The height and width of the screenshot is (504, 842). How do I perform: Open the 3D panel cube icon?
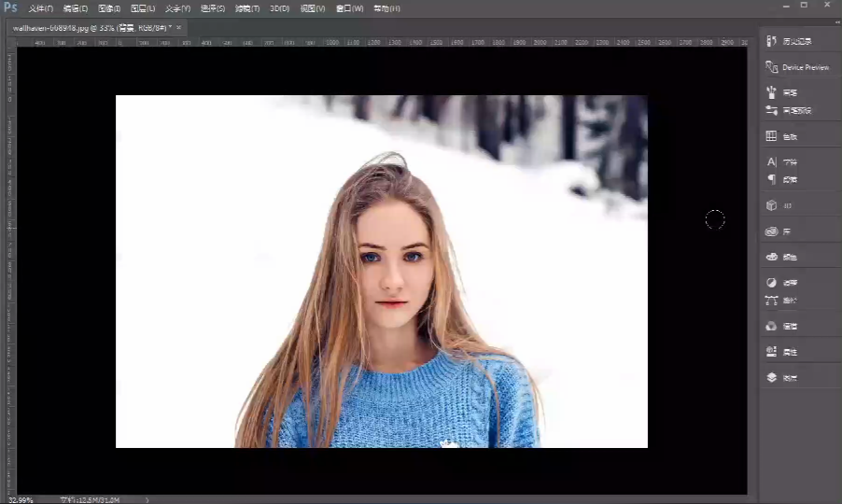[771, 205]
